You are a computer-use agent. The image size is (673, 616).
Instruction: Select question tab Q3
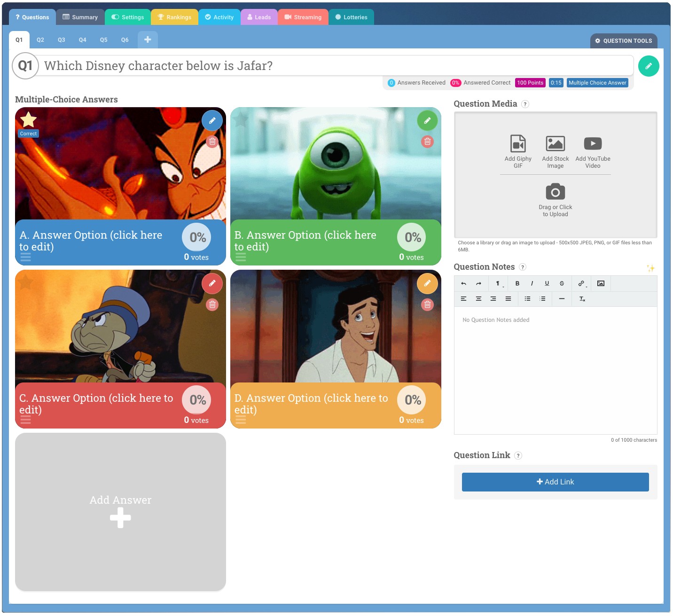click(62, 40)
